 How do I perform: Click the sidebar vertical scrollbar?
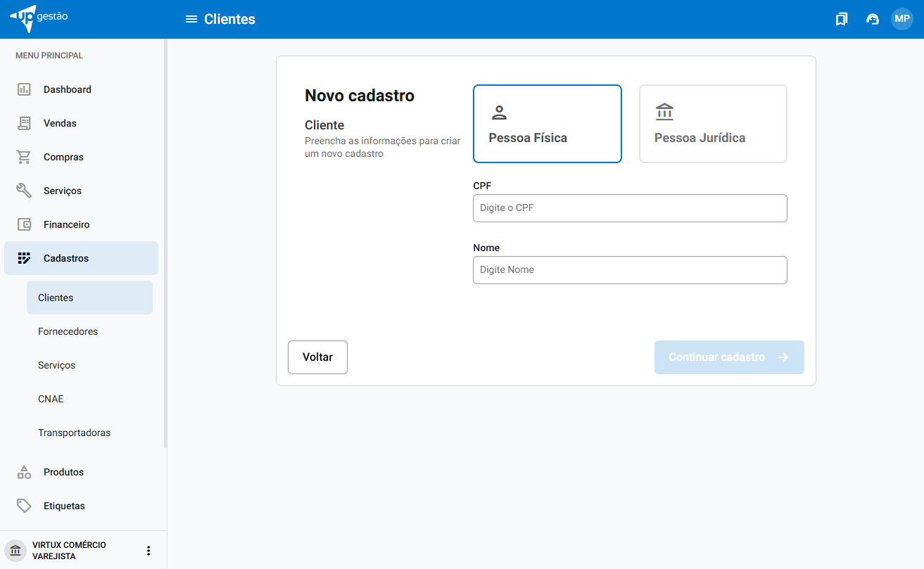click(x=165, y=246)
